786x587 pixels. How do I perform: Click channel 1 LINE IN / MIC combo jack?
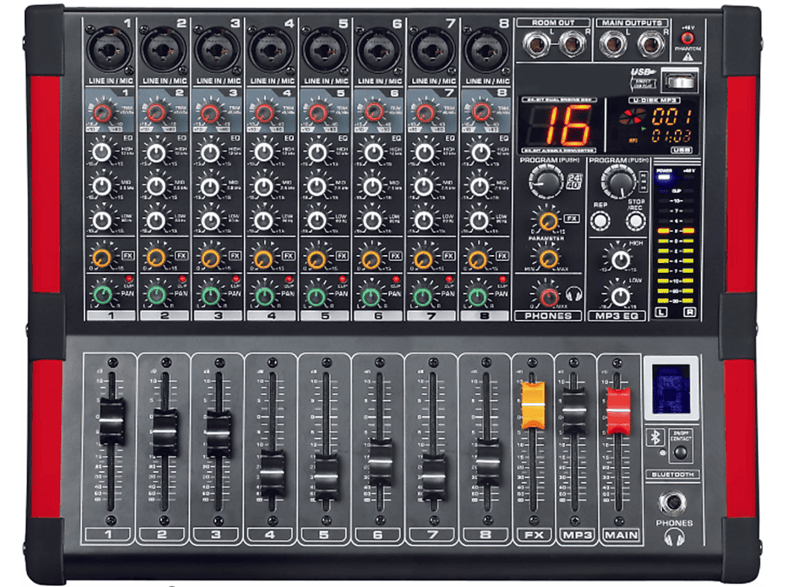pyautogui.click(x=109, y=50)
